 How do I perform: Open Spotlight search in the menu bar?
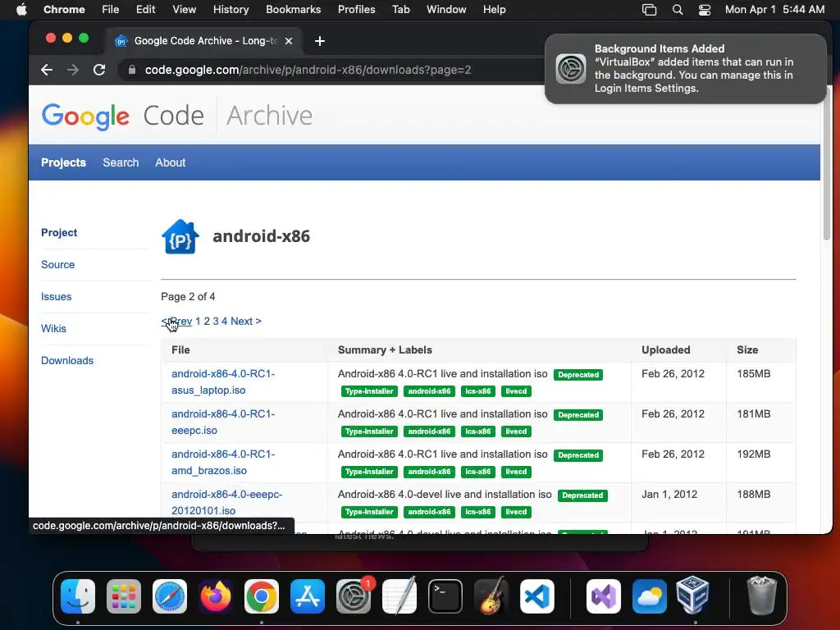coord(677,9)
